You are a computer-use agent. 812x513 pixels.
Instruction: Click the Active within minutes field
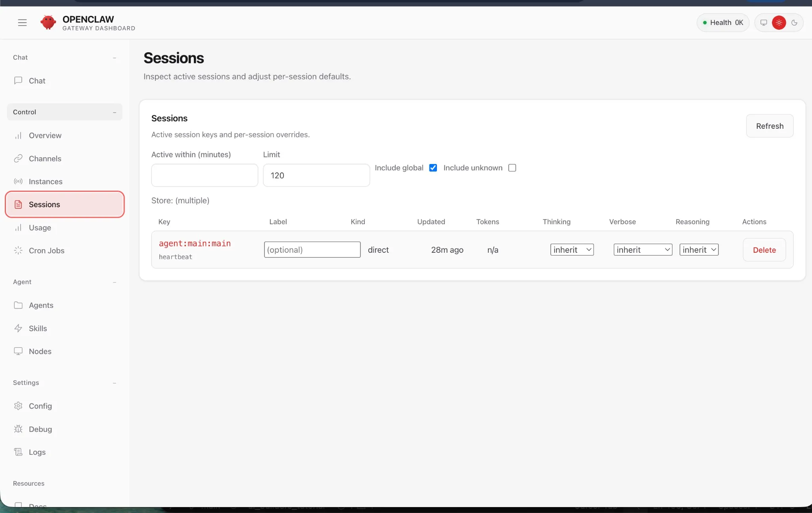tap(205, 175)
